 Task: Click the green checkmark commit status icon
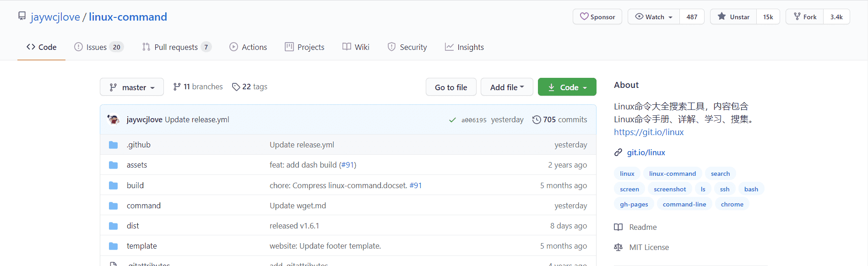pos(452,120)
